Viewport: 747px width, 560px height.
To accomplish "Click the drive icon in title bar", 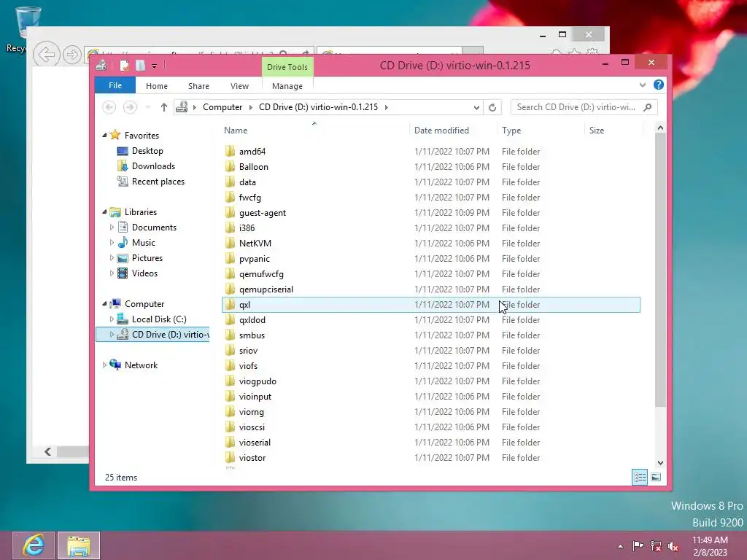I will [x=101, y=66].
